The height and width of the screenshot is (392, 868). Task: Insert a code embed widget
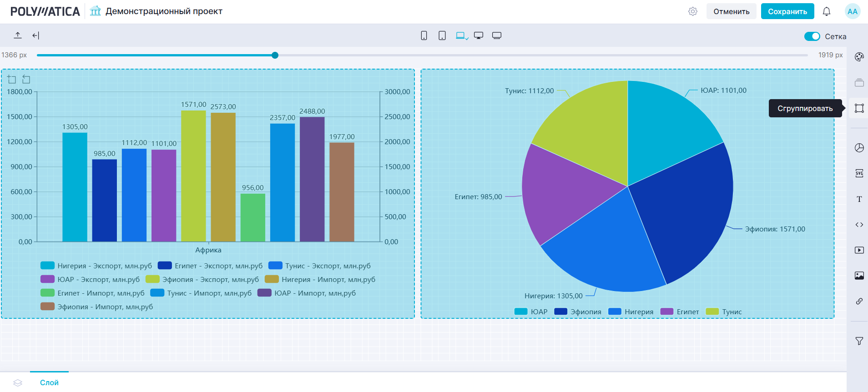[x=859, y=225]
